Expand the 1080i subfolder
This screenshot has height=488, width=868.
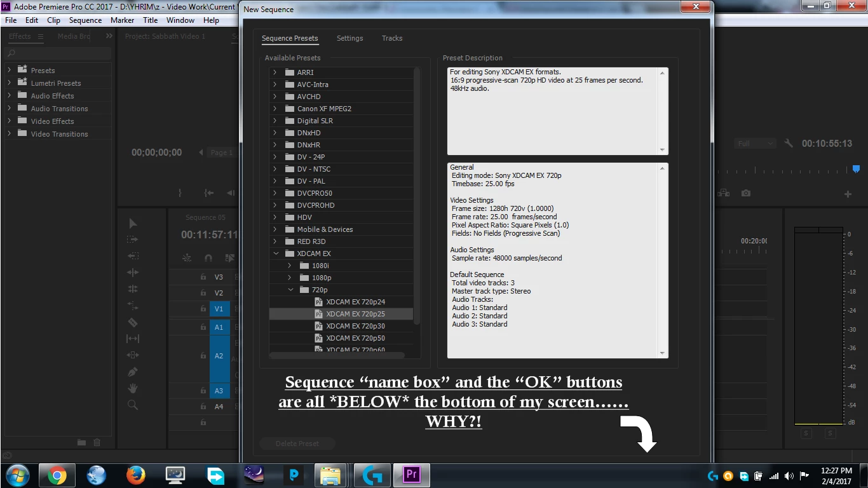[x=290, y=266]
